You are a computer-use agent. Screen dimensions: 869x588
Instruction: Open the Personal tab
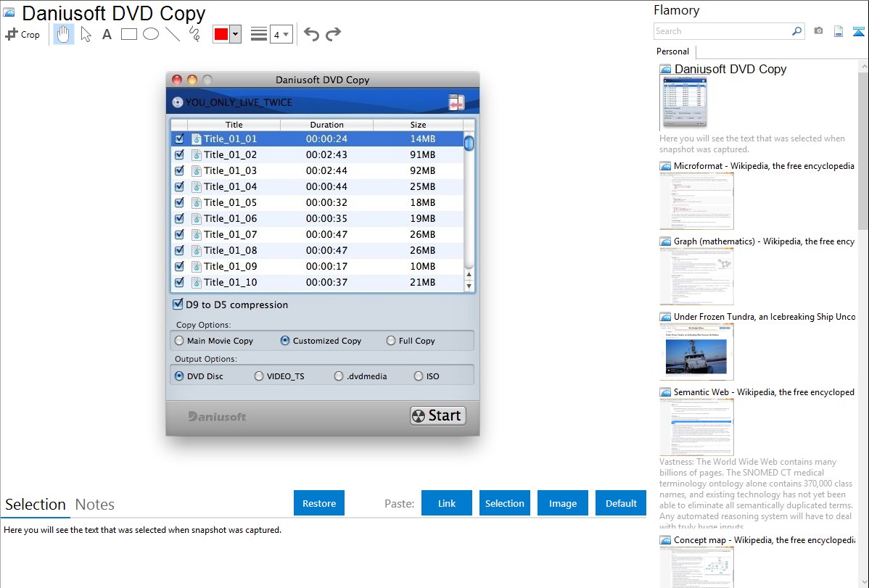coord(673,51)
